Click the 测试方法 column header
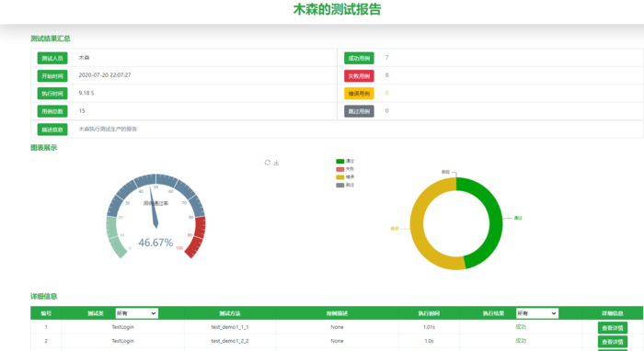This screenshot has height=351, width=644. tap(230, 313)
